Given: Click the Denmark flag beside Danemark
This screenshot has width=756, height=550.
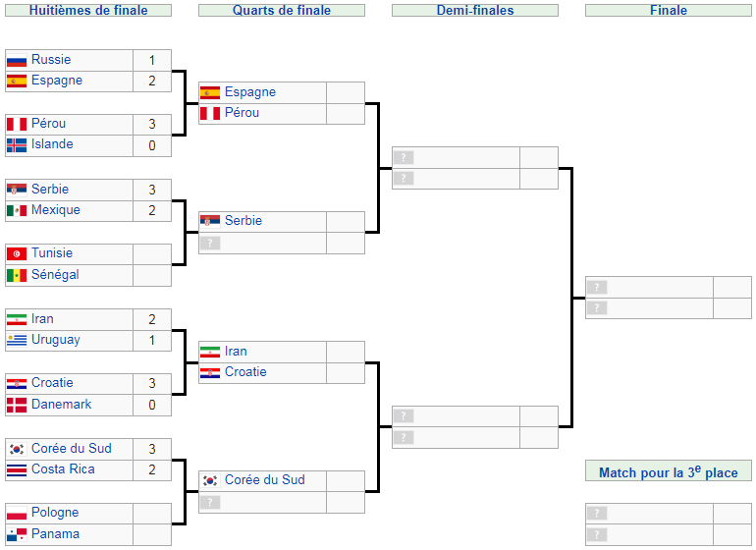Looking at the screenshot, I should pos(17,405).
